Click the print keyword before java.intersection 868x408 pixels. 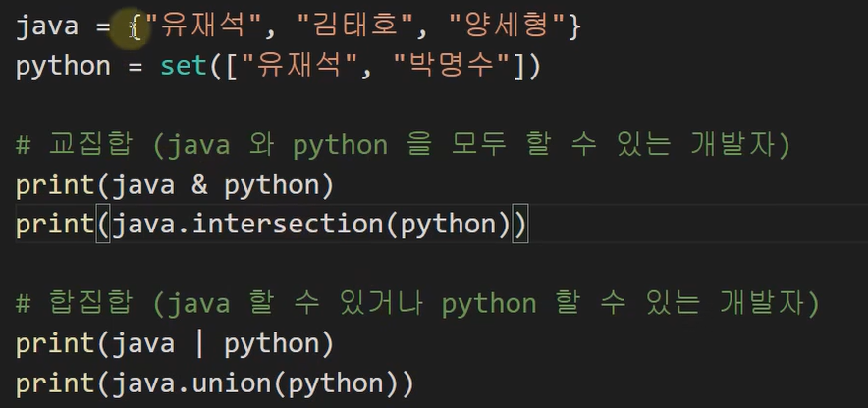pos(55,226)
